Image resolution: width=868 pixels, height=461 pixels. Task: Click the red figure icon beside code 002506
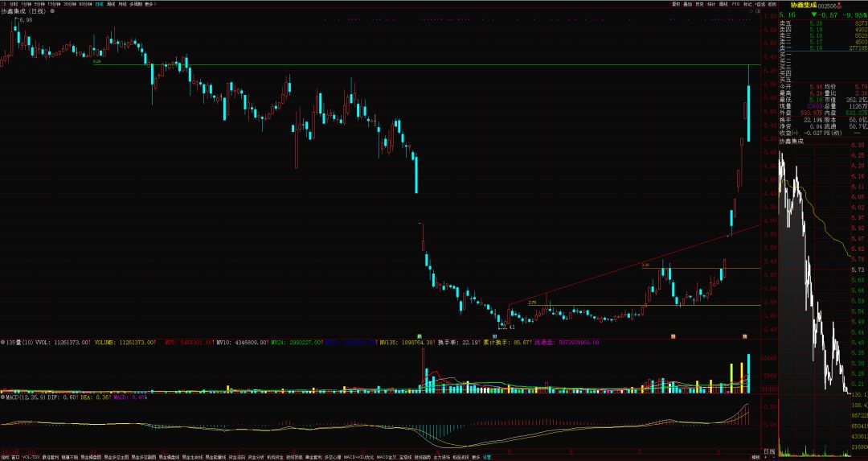coord(839,6)
